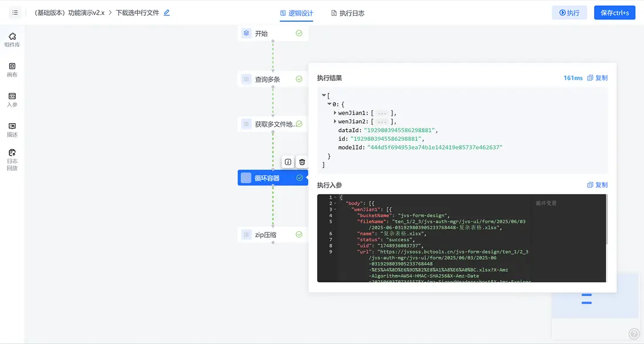Select the 获取多文件地... node label

tap(275, 124)
